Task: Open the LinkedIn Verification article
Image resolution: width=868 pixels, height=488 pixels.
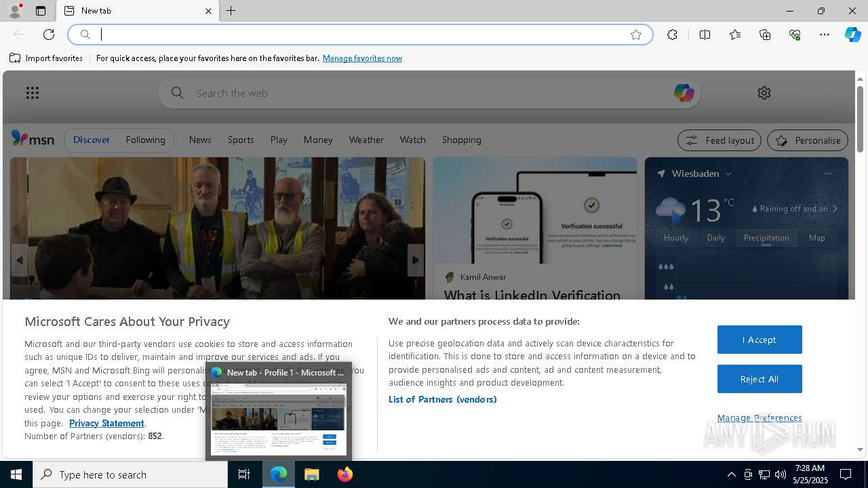Action: [532, 295]
